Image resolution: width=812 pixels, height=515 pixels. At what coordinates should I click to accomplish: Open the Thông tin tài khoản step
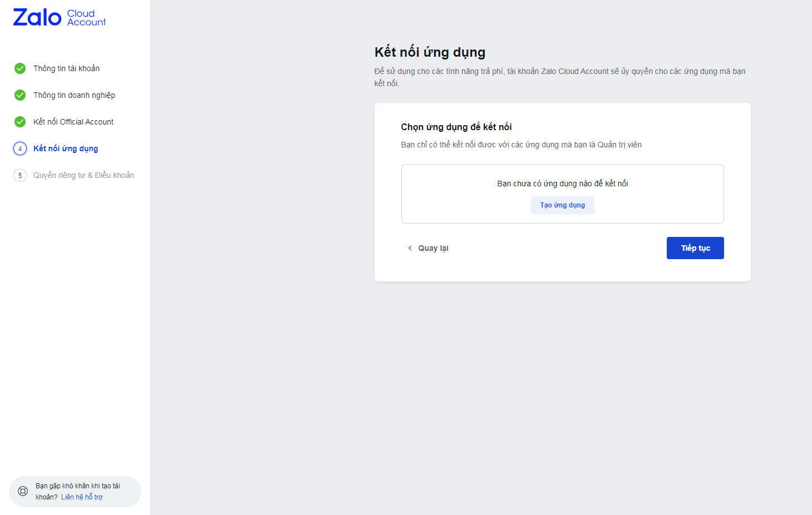coord(66,68)
